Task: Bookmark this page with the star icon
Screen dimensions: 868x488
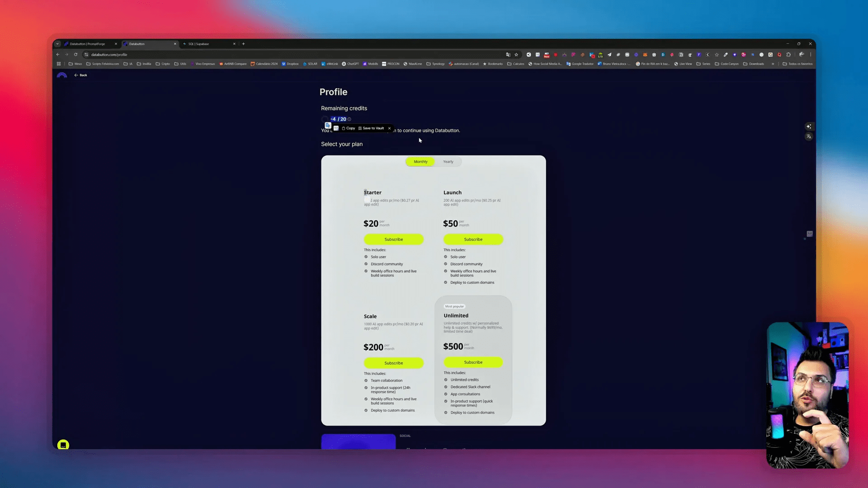Action: click(x=516, y=55)
